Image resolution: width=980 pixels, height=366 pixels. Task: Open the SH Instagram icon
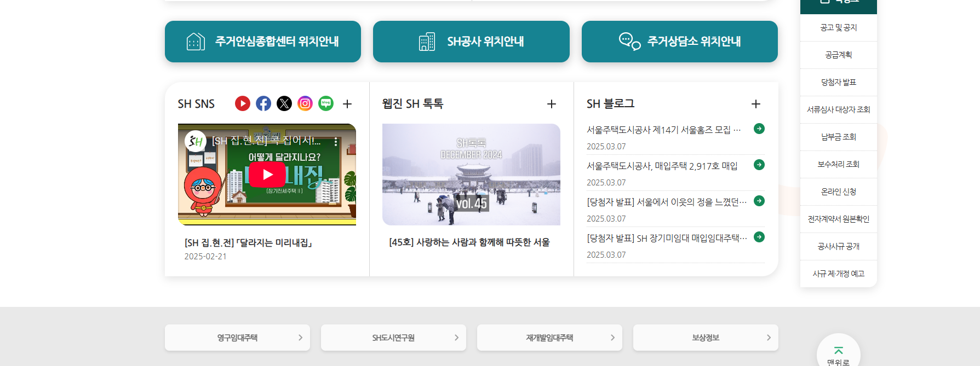[305, 103]
